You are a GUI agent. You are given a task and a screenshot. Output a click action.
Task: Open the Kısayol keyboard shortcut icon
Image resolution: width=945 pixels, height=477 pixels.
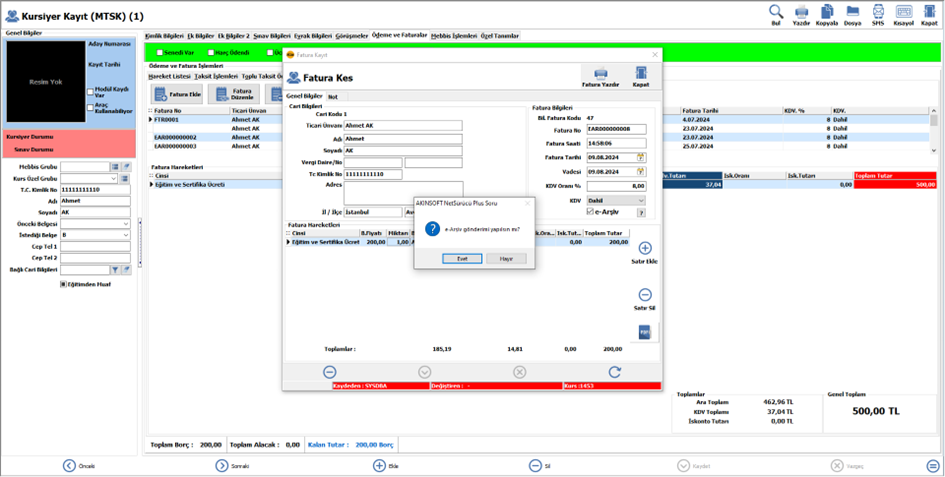click(x=904, y=12)
